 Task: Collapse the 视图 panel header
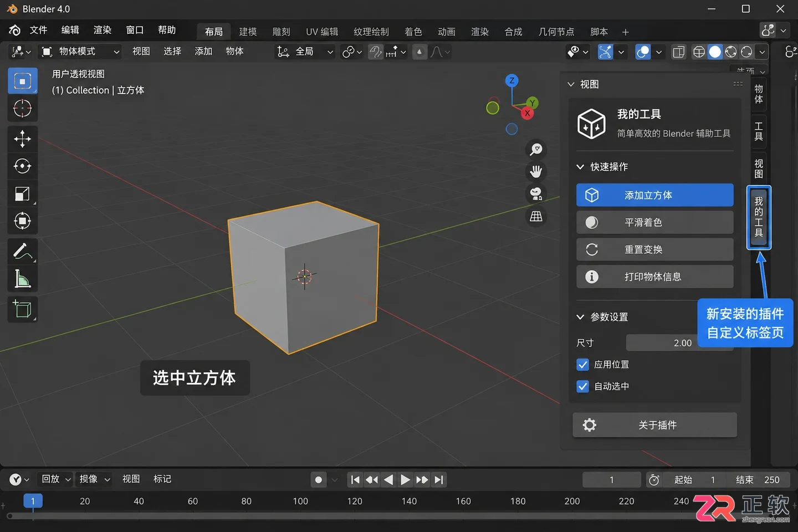[571, 84]
